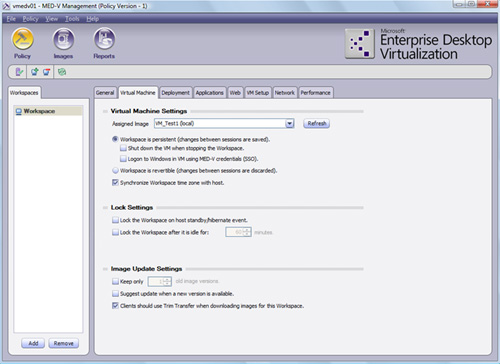Check Lock Workspace on host standby/hibernate
Screen dimensions: 500x364
(x=115, y=220)
